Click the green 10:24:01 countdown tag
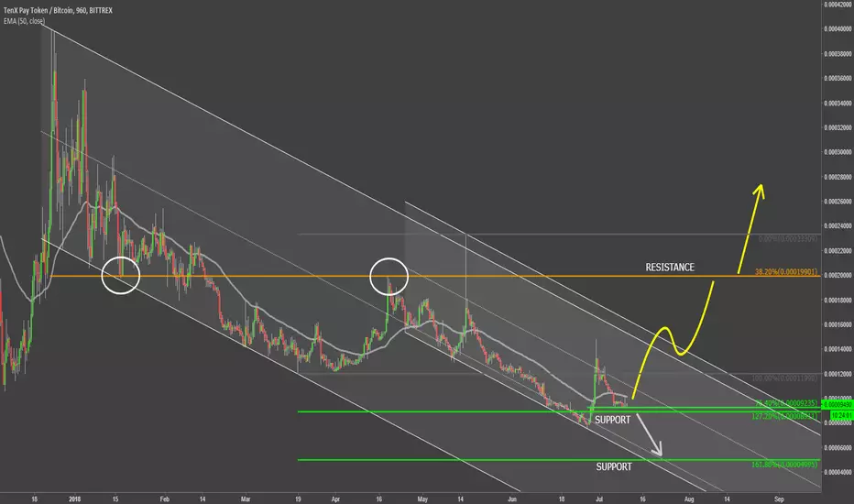Screen dimensions: 854x504 click(x=841, y=415)
